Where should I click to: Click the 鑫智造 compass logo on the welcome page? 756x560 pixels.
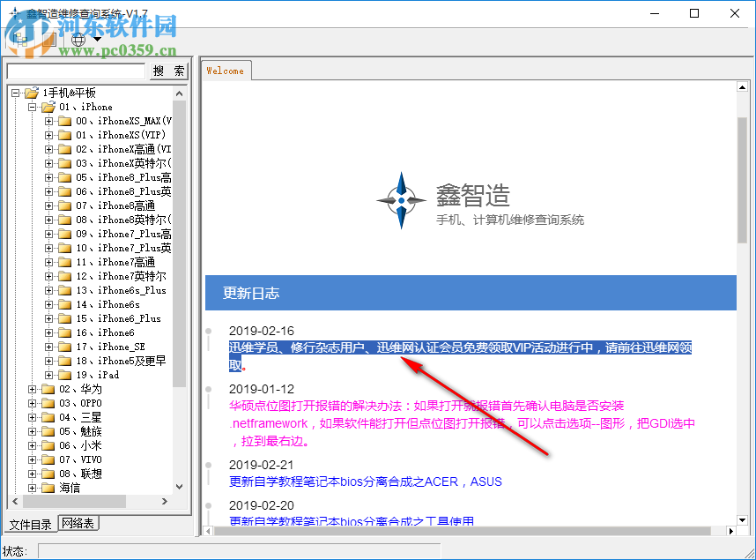click(x=401, y=200)
